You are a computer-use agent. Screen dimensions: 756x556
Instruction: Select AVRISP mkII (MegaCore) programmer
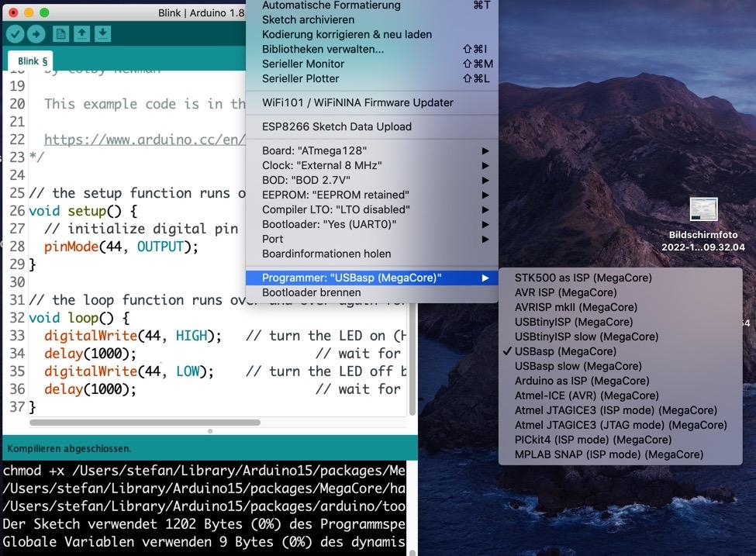(x=620, y=307)
